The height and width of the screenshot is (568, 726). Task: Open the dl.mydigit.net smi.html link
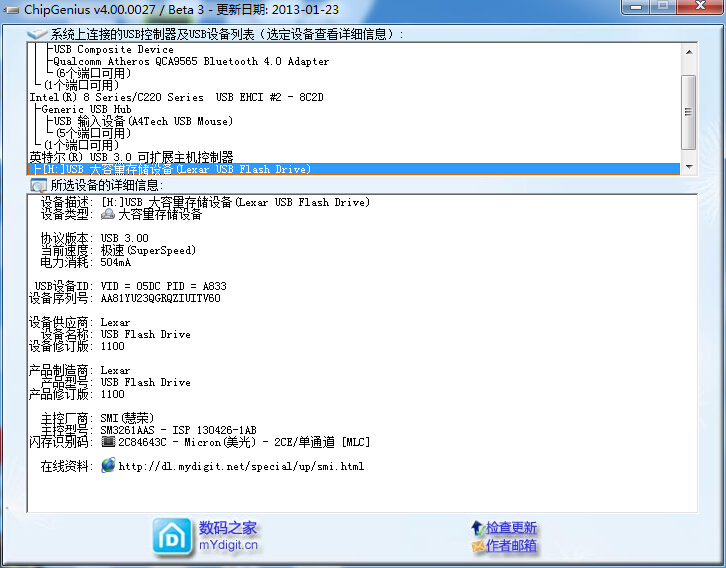pyautogui.click(x=241, y=466)
